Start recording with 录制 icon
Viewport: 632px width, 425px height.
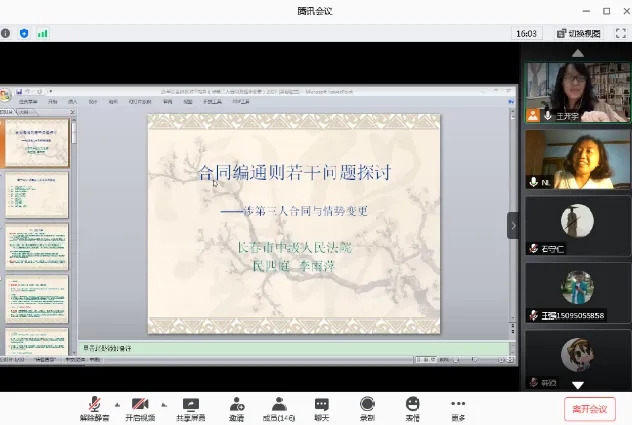tap(367, 407)
